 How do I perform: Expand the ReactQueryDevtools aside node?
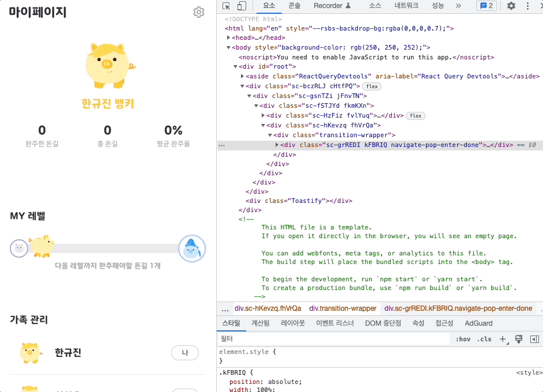pos(243,76)
